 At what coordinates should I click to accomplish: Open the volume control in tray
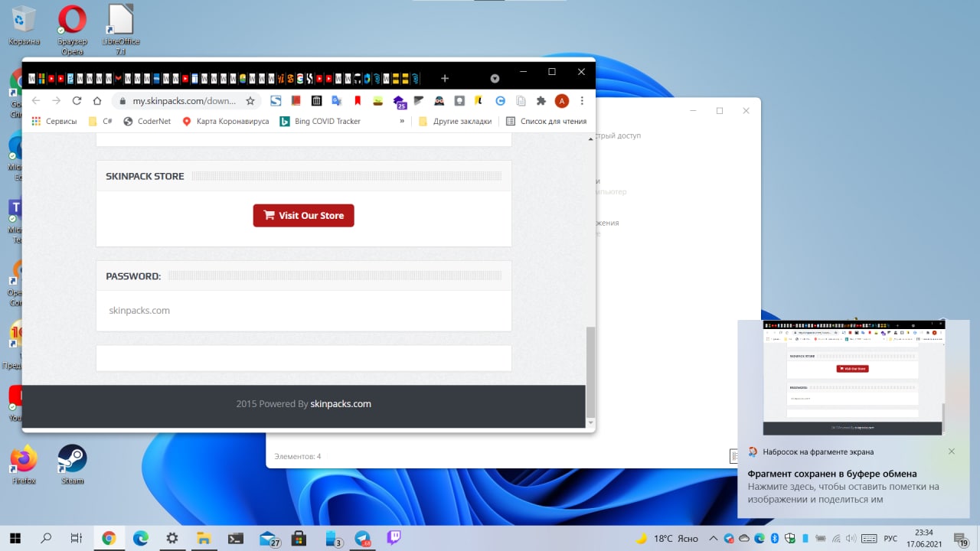[x=851, y=539]
